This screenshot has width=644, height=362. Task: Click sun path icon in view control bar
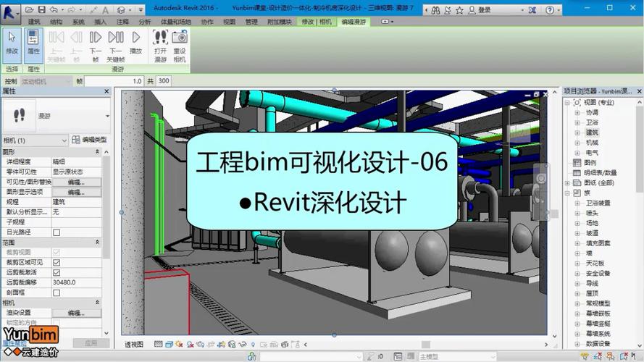click(179, 345)
